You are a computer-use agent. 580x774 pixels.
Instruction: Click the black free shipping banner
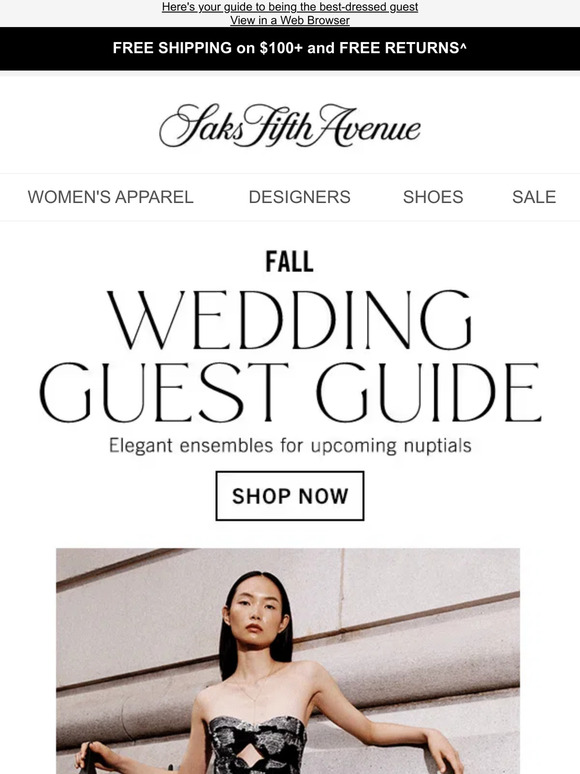(290, 48)
